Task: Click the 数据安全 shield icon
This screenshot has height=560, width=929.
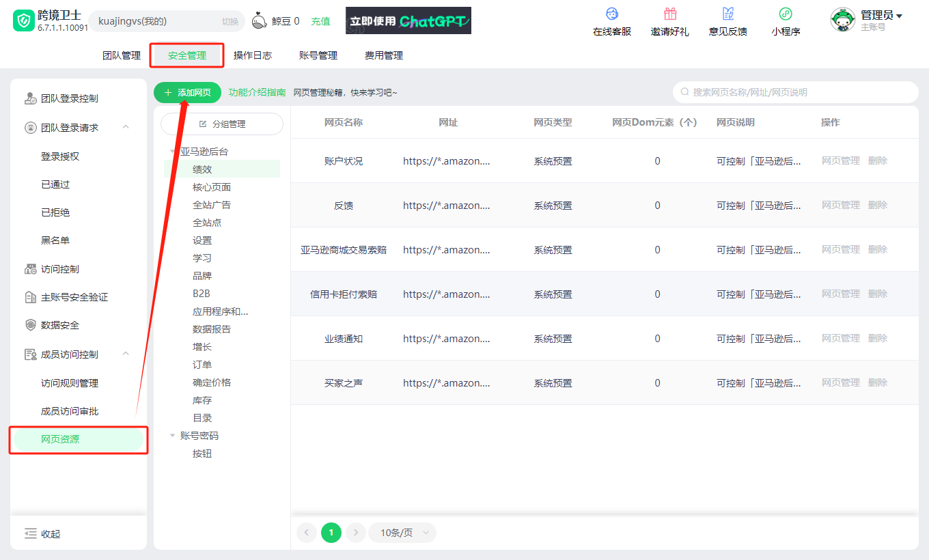Action: point(31,325)
